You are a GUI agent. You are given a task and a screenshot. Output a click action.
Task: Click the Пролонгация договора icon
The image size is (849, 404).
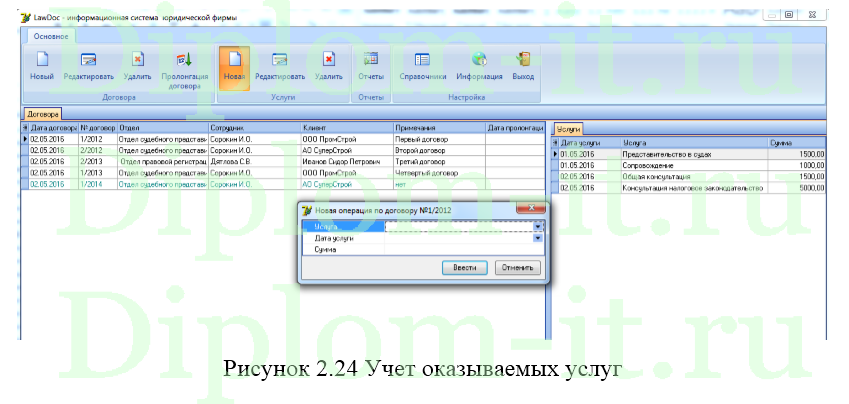coord(184,67)
